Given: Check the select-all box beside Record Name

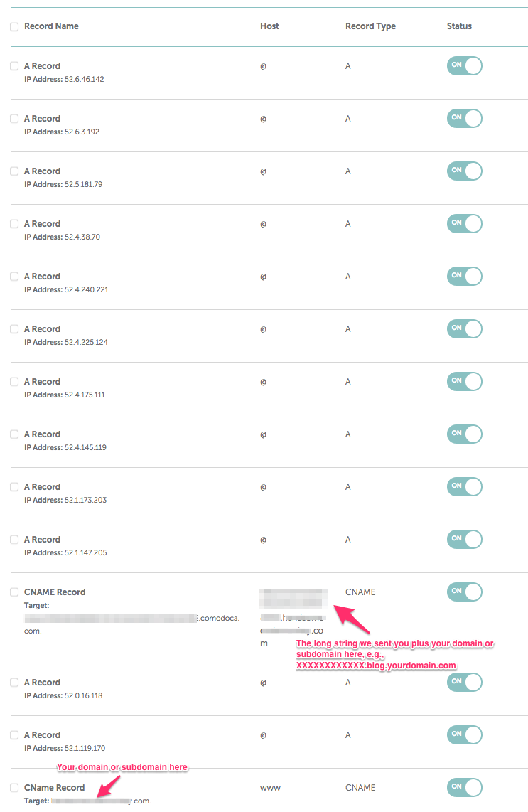Looking at the screenshot, I should (x=14, y=26).
